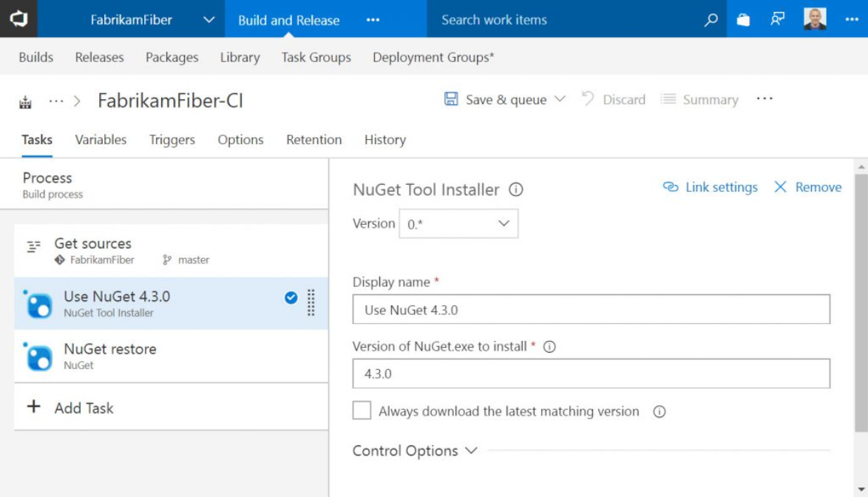Click the build definitions breadcrumb icon
Screen dimensions: 868x497
click(25, 102)
